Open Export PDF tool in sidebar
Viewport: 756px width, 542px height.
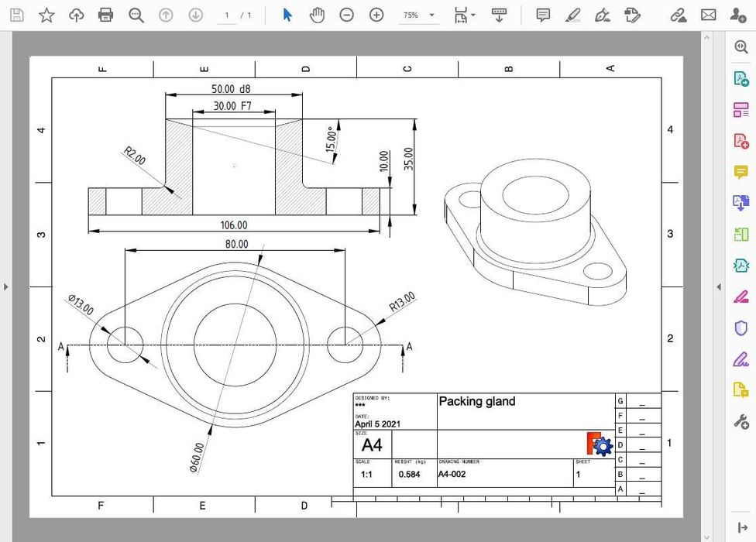[x=741, y=78]
